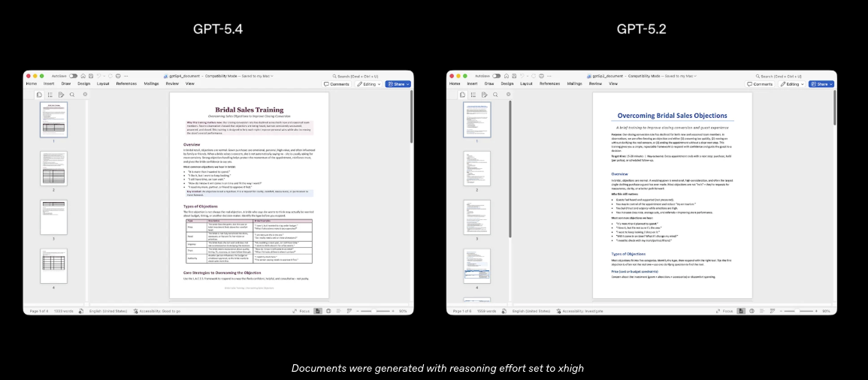Open the more options ellipsis in GPT-5.4 window
The width and height of the screenshot is (868, 380).
tap(126, 76)
